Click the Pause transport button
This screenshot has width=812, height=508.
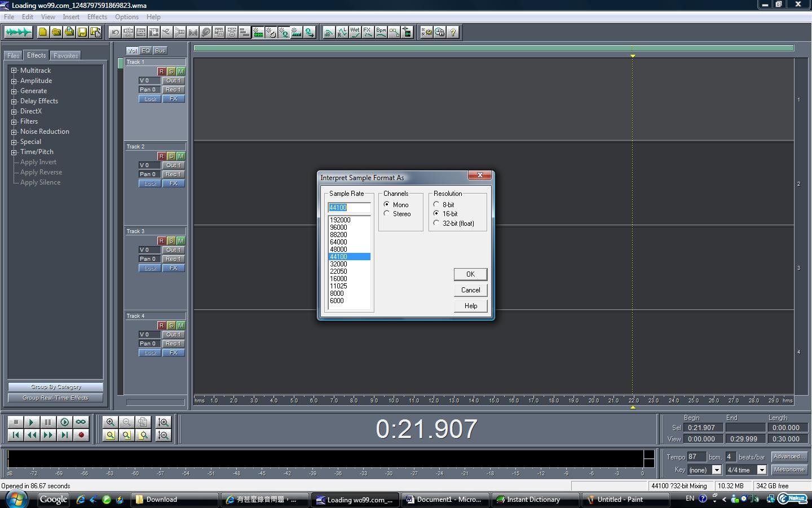48,422
